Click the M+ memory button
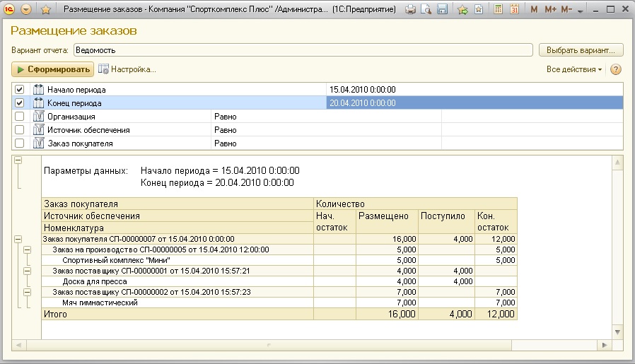This screenshot has width=635, height=364. tap(549, 10)
